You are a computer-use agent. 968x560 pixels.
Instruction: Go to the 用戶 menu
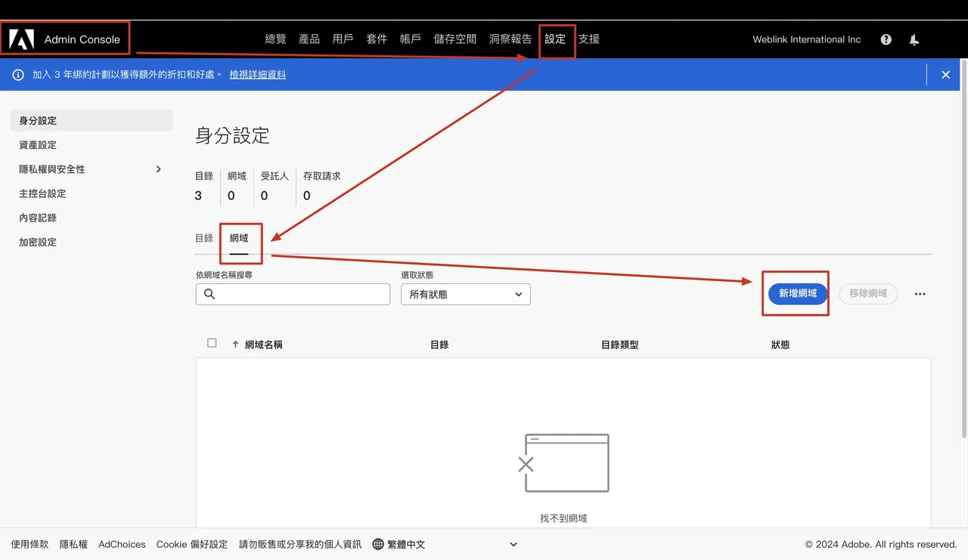pyautogui.click(x=343, y=39)
